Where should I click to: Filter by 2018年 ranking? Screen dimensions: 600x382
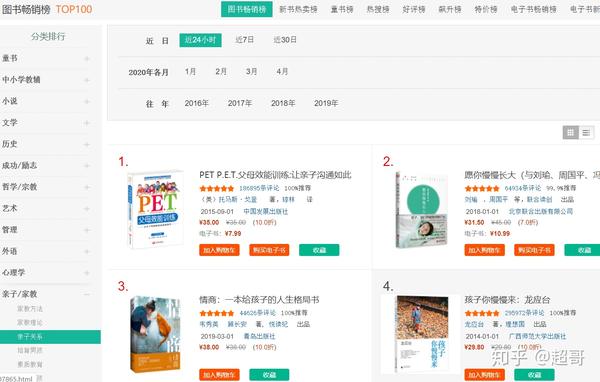(283, 103)
